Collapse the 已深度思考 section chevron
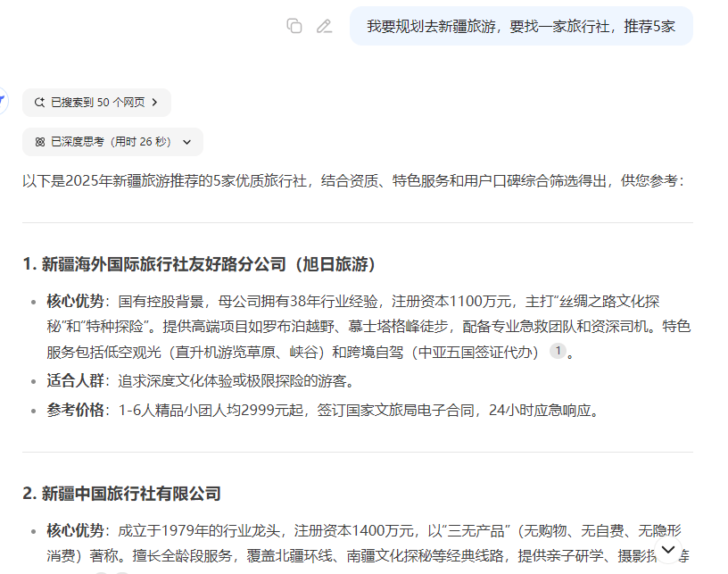Screen dimensions: 728x574 [186, 142]
